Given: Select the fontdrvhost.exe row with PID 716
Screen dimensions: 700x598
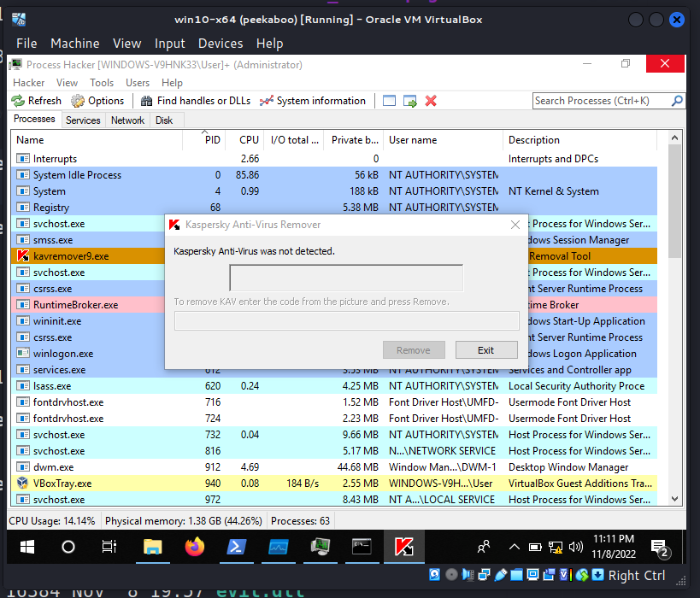Looking at the screenshot, I should tap(334, 402).
